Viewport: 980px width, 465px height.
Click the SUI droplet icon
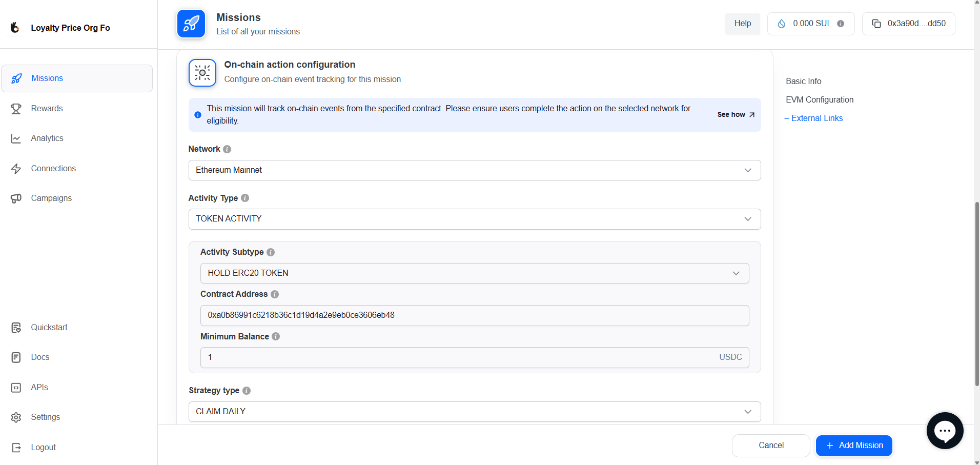782,24
